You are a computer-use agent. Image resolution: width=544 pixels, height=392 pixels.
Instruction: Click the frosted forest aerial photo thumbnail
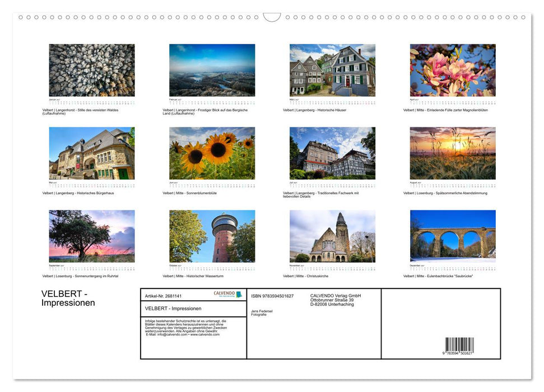click(92, 70)
